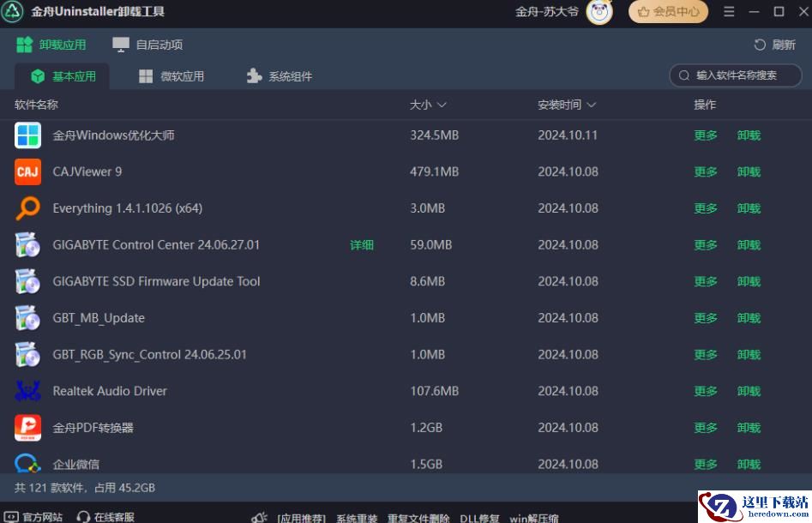
Task: Uninstall Everything 1.4.1.1026 via 卸载
Action: point(749,208)
